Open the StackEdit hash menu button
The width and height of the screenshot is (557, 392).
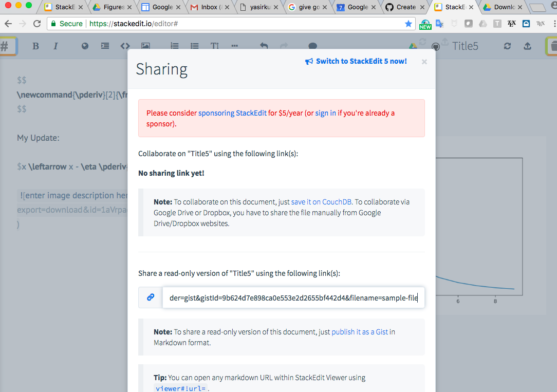pyautogui.click(x=8, y=46)
